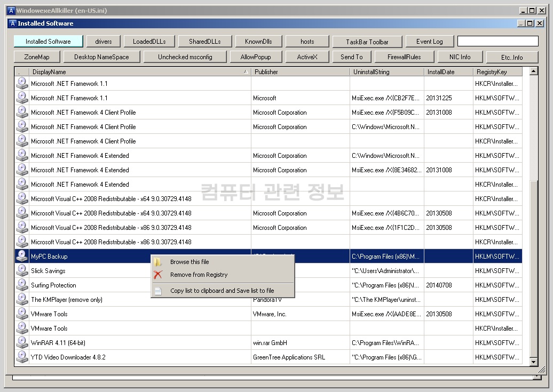This screenshot has height=392, width=553.
Task: Open the KnownDlls view
Action: tap(258, 41)
